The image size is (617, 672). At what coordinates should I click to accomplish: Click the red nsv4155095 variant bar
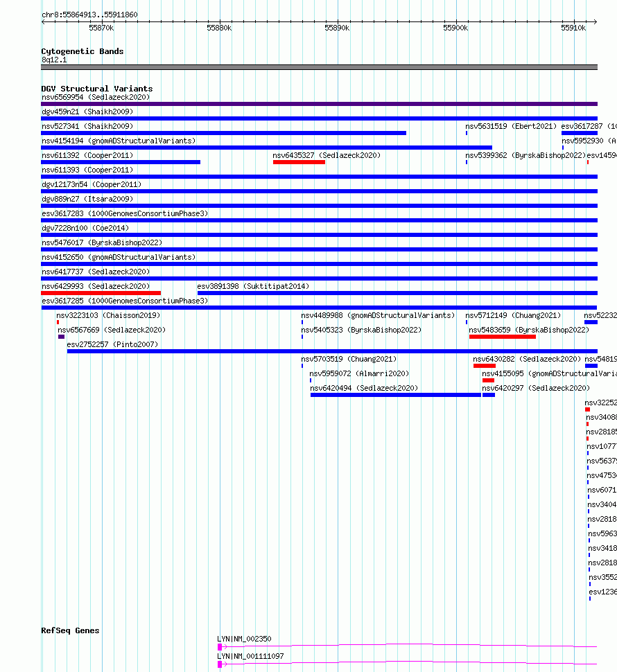pos(488,380)
